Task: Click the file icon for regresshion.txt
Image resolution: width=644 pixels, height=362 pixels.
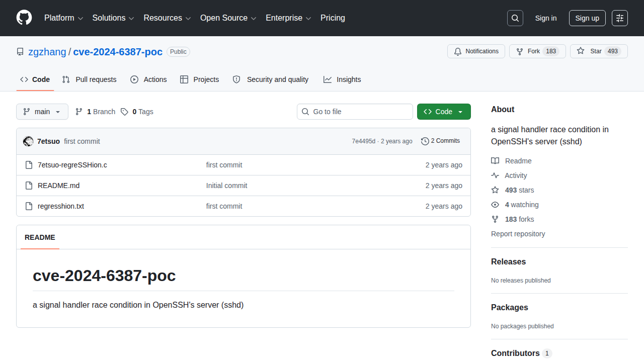Action: (29, 206)
